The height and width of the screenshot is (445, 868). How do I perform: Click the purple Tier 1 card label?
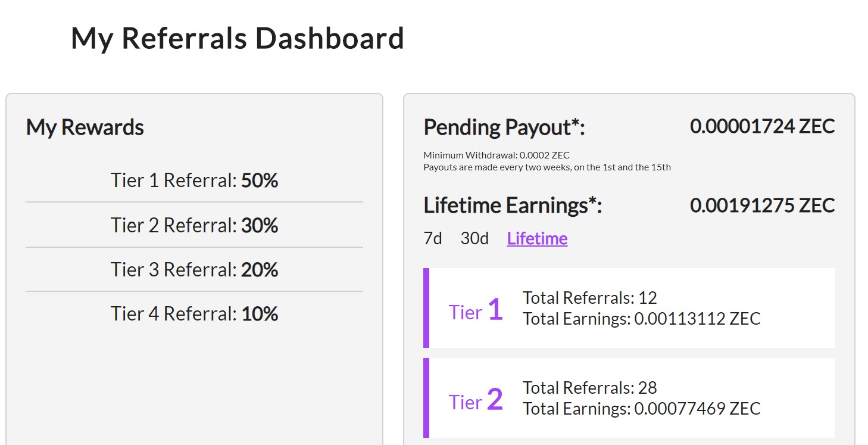[x=476, y=311]
